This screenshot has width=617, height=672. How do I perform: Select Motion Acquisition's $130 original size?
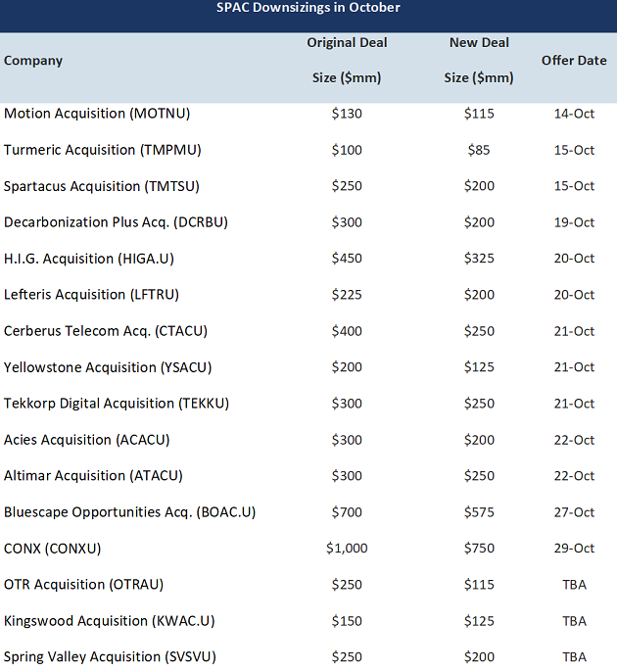[x=347, y=114]
